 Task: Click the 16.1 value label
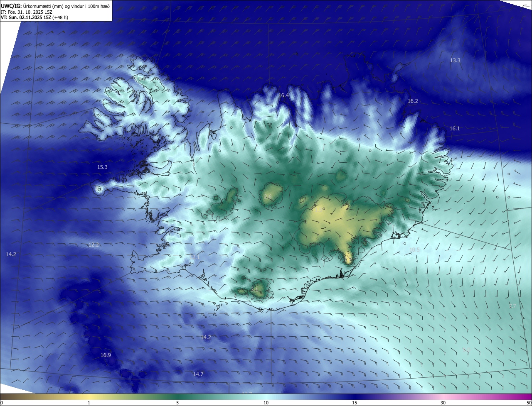tap(455, 129)
